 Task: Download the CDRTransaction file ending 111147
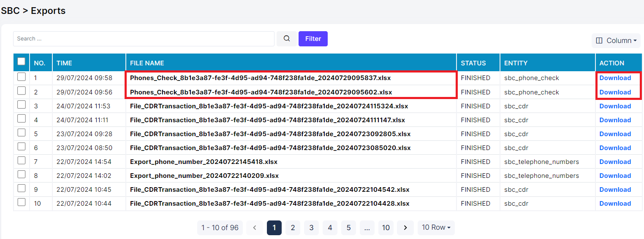click(x=615, y=120)
